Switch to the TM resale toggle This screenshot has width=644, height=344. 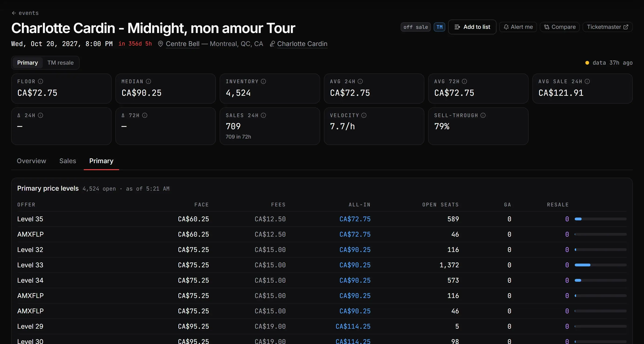click(x=60, y=63)
